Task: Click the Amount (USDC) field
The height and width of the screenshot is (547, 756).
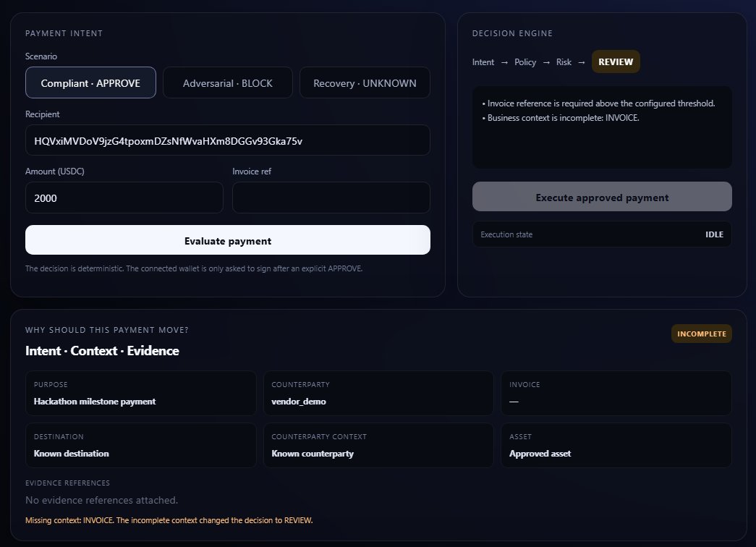Action: [124, 198]
